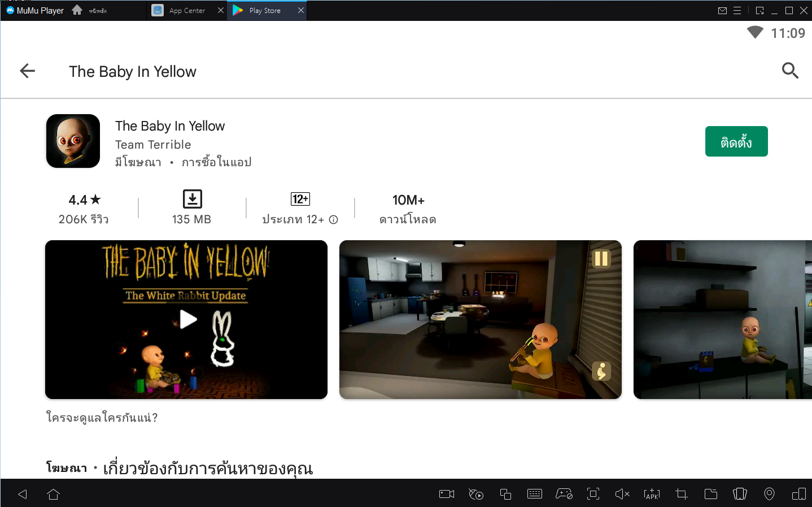This screenshot has width=812, height=507.
Task: Switch to the App Center tab
Action: point(186,11)
